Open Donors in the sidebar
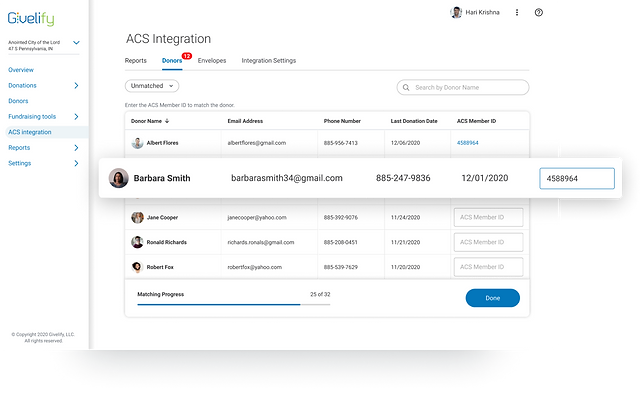The width and height of the screenshot is (644, 396). 18,101
